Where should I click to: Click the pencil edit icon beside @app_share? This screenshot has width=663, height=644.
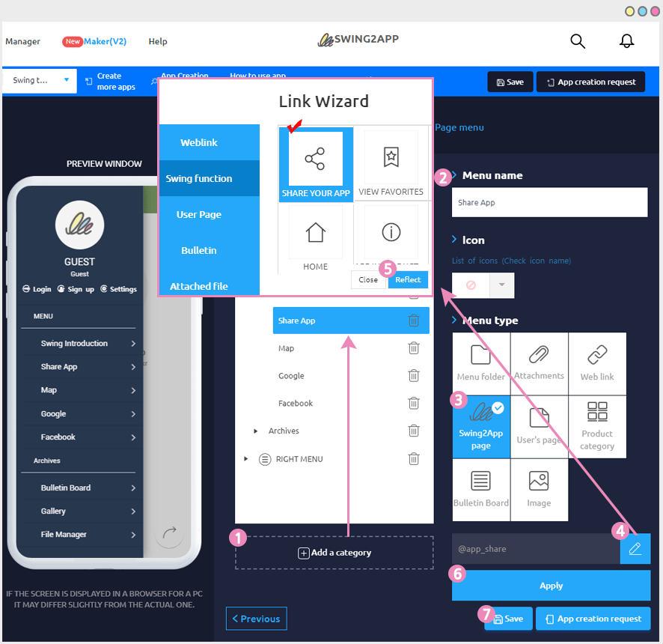pyautogui.click(x=635, y=549)
